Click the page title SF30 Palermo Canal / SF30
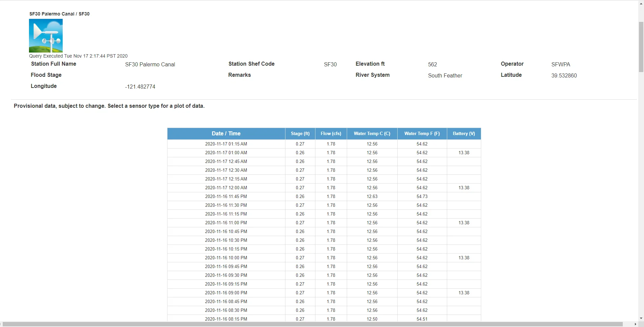644x327 pixels. point(59,14)
